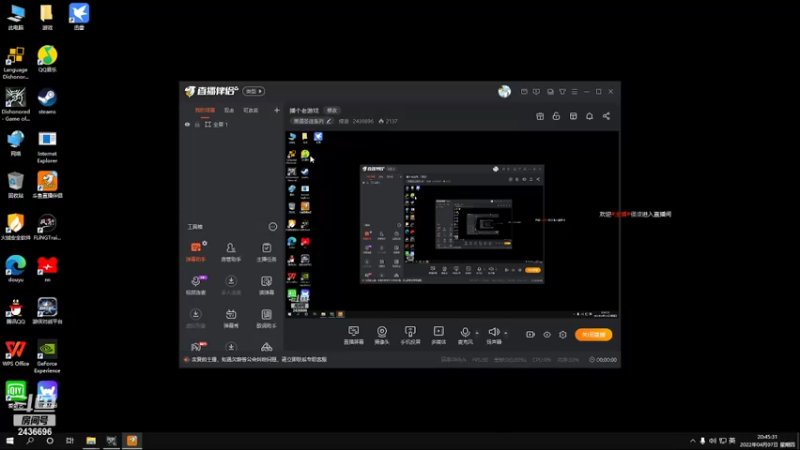This screenshot has height=450, width=800.
Task: Open the hamburger menu in title bar
Action: (574, 92)
